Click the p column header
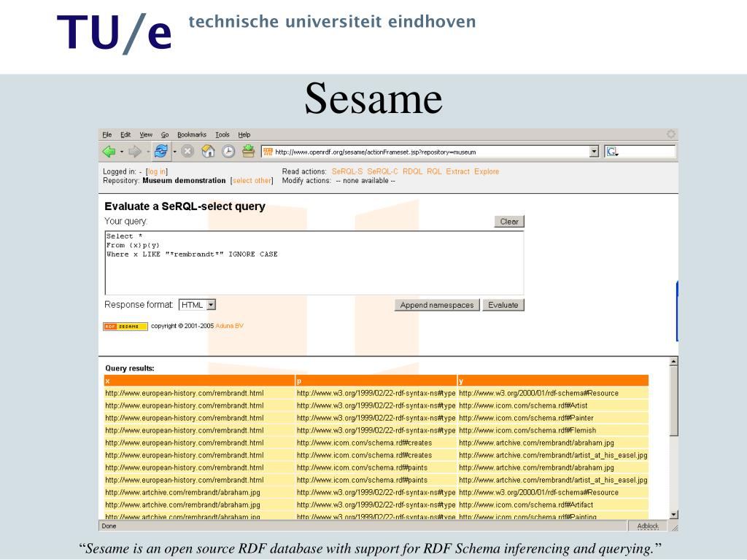Image resolution: width=747 pixels, height=560 pixels. tap(376, 381)
